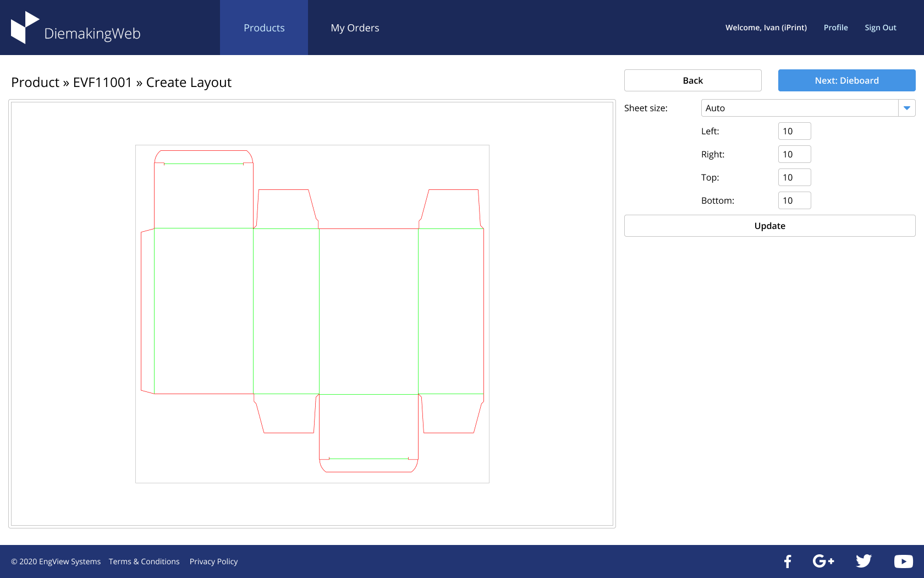
Task: Click the DiemakingWeb logo icon
Action: [x=25, y=28]
